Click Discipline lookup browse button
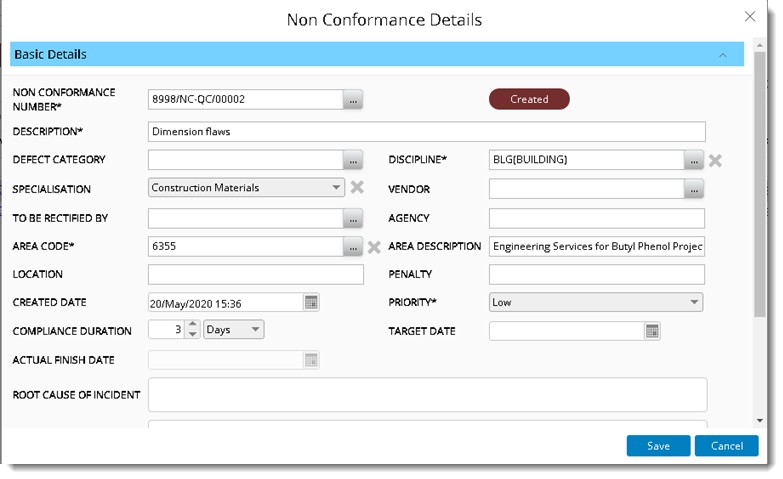Image resolution: width=783 pixels, height=479 pixels. click(x=694, y=160)
